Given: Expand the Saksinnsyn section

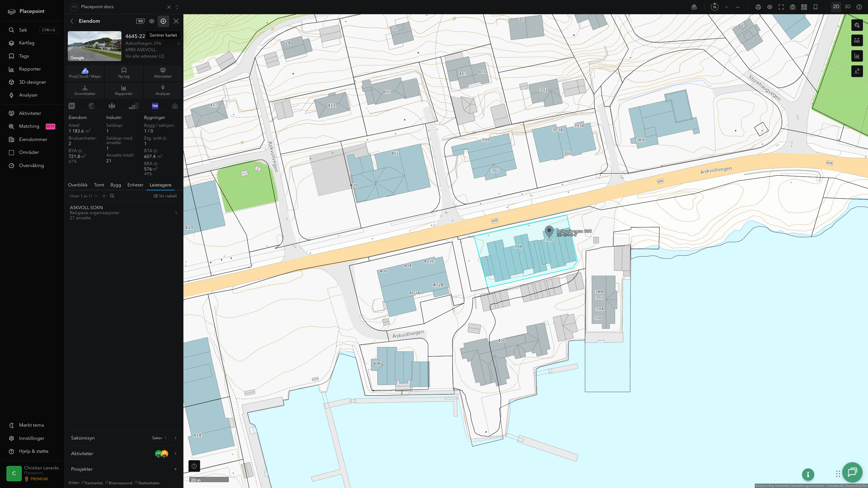Looking at the screenshot, I should (124, 438).
